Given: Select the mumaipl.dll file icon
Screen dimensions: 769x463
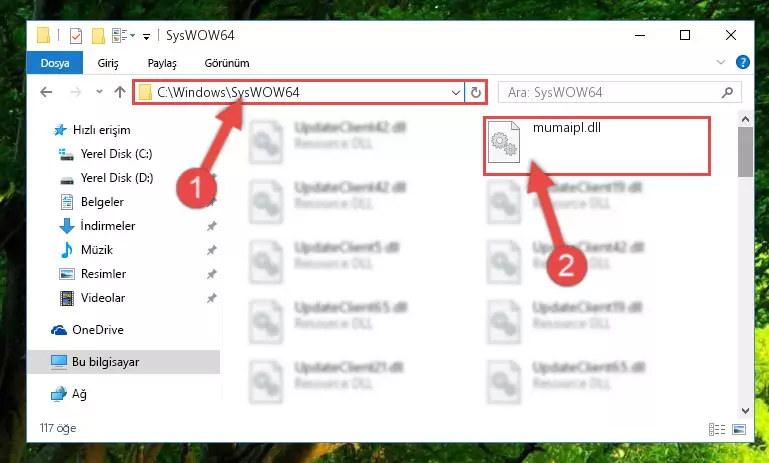Looking at the screenshot, I should (504, 142).
